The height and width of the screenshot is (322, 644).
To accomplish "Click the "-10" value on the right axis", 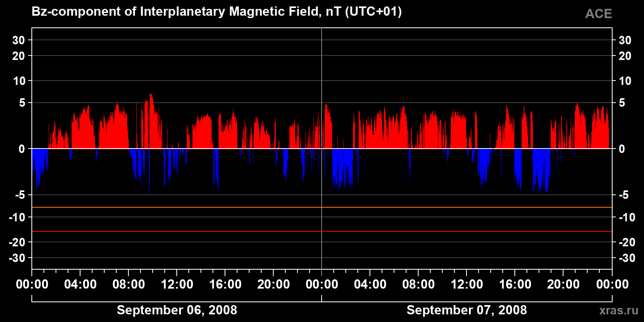I will coord(627,217).
